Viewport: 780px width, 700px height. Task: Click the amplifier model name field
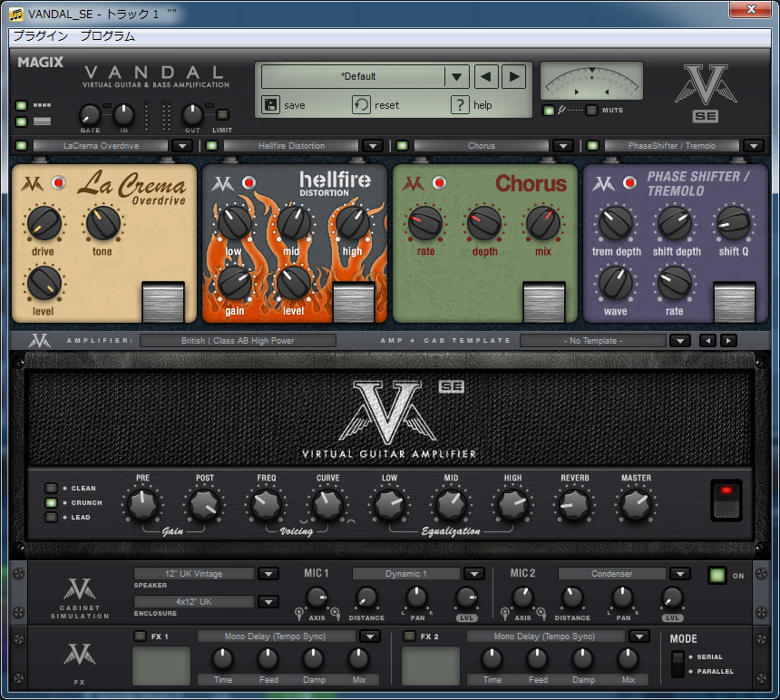[x=238, y=341]
